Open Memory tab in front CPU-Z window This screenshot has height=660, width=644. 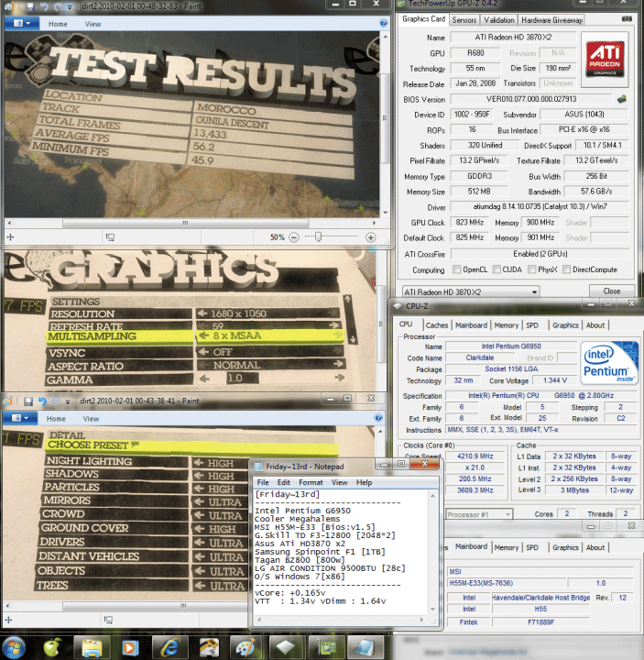click(x=506, y=324)
